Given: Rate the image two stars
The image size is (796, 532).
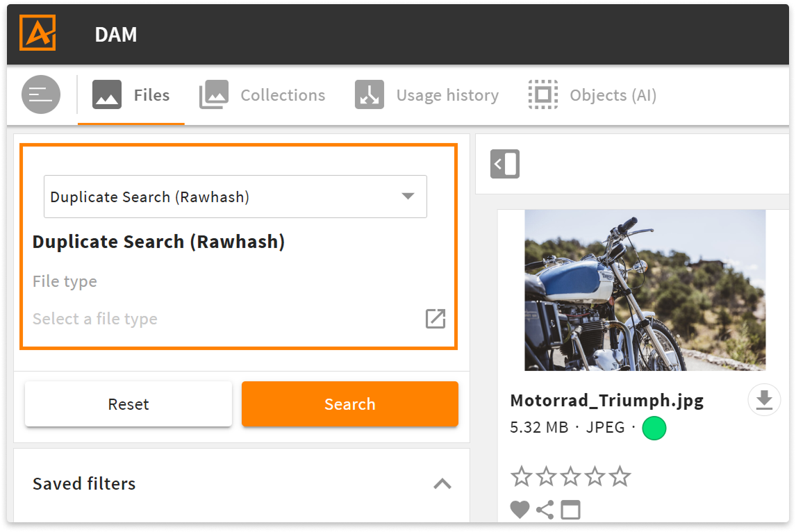Looking at the screenshot, I should (546, 476).
